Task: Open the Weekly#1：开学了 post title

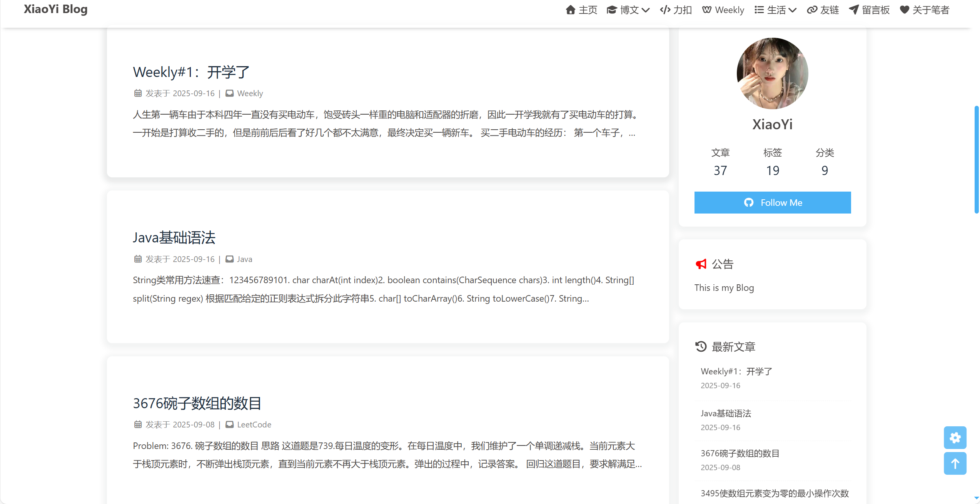Action: pos(191,72)
